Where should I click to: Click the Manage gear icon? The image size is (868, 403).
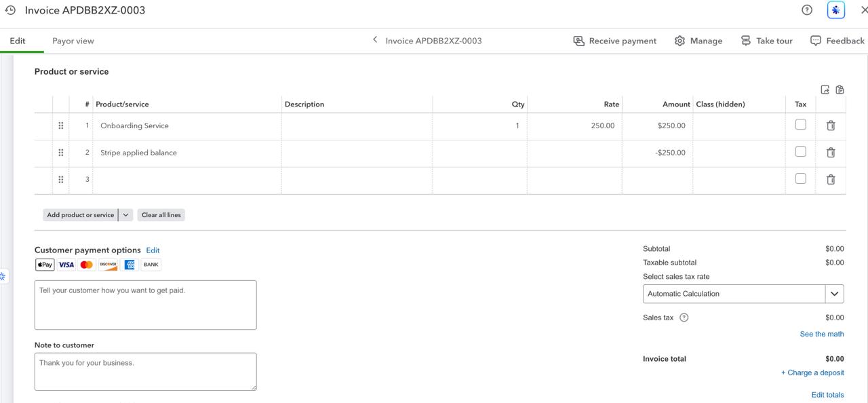coord(679,41)
